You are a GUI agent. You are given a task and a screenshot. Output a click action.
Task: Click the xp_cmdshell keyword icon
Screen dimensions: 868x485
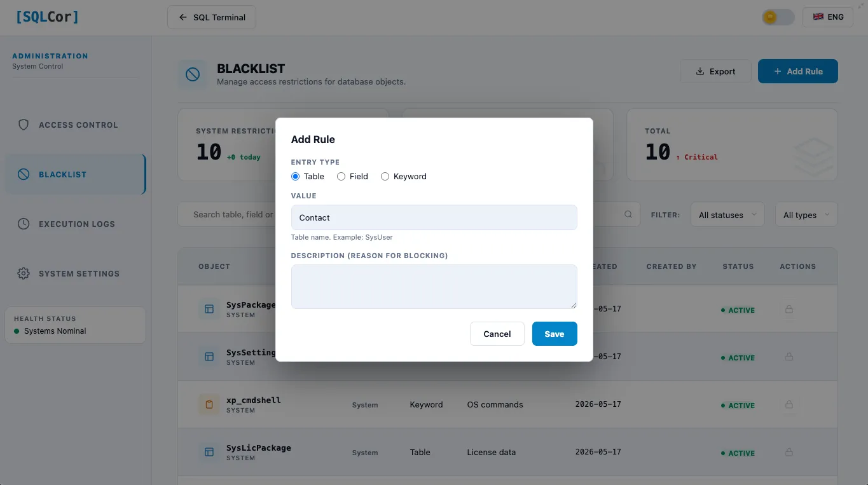point(209,404)
